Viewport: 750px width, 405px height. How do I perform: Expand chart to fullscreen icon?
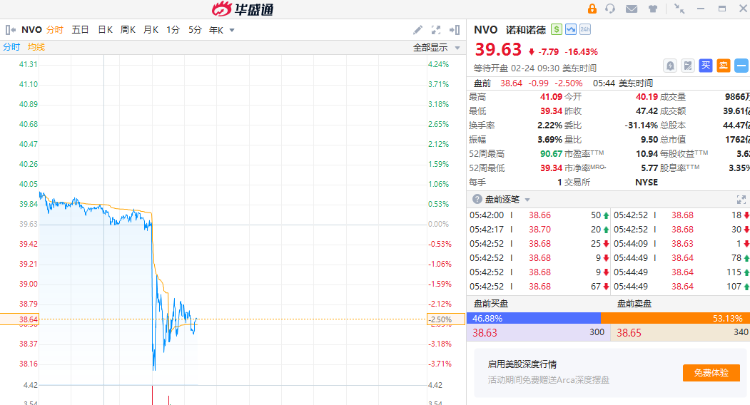tap(436, 30)
